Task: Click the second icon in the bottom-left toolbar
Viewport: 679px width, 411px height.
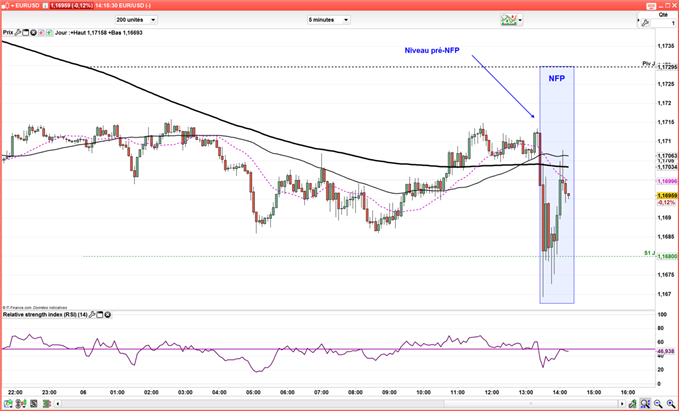Action: pos(20,404)
